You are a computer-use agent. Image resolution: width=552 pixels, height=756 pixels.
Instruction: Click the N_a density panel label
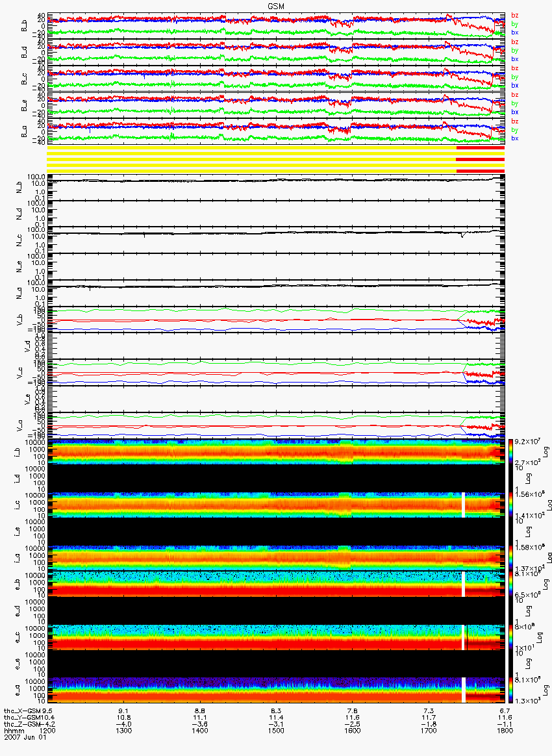pyautogui.click(x=19, y=294)
